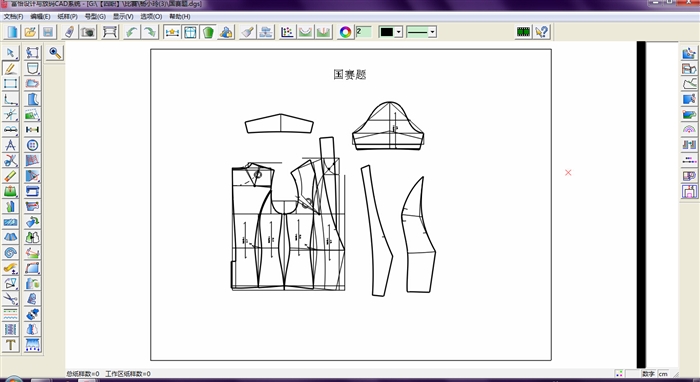Open the 文档(F) menu
This screenshot has width=700, height=382.
coord(13,17)
